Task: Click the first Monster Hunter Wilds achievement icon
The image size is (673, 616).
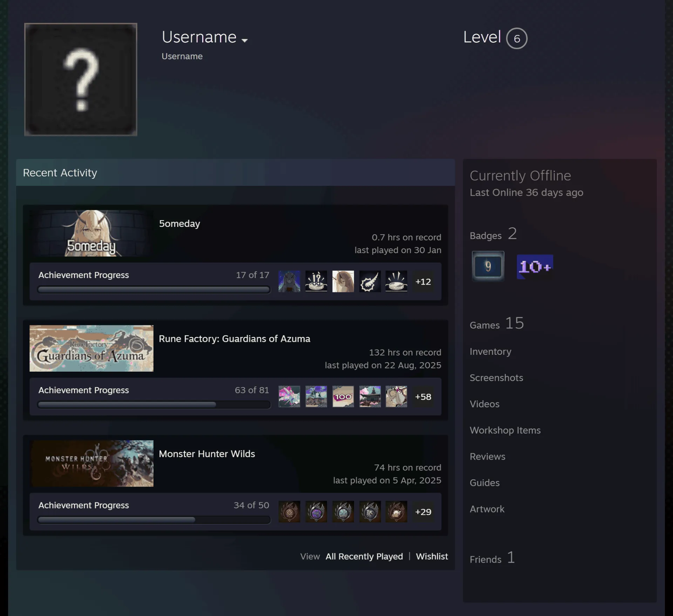Action: [289, 512]
